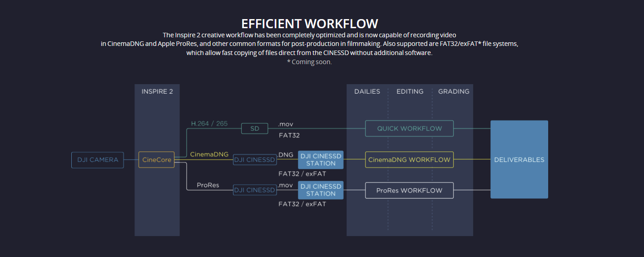The height and width of the screenshot is (257, 644).
Task: Click the EFFICIENT WORKFLOW heading
Action: [x=310, y=24]
